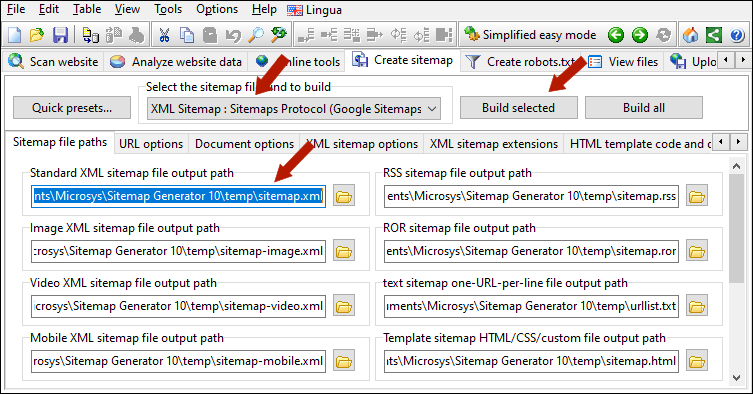Click the New project blank page icon
The width and height of the screenshot is (753, 394).
pyautogui.click(x=15, y=35)
